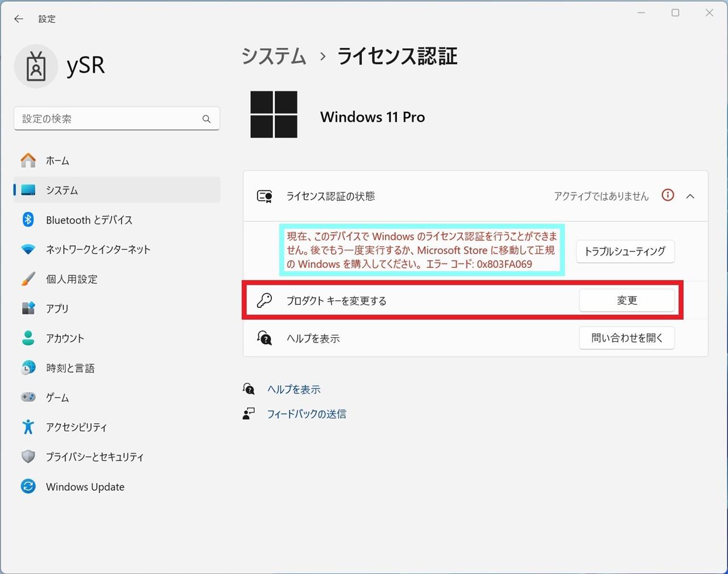The height and width of the screenshot is (574, 728).
Task: Open ネットワークとインターネット settings
Action: [117, 249]
